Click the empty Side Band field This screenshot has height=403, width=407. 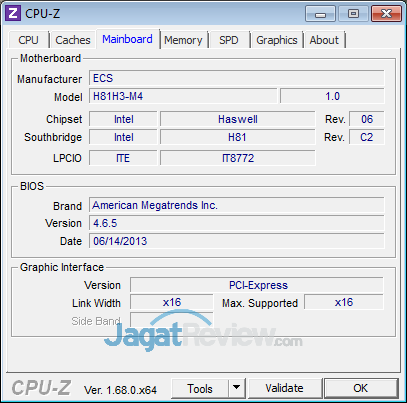pos(172,321)
